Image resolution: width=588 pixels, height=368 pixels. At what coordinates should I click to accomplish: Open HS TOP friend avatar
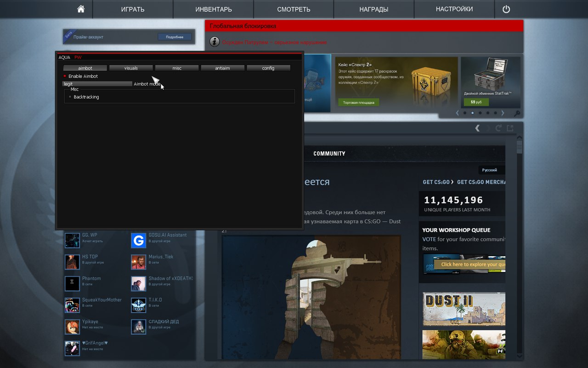click(72, 262)
